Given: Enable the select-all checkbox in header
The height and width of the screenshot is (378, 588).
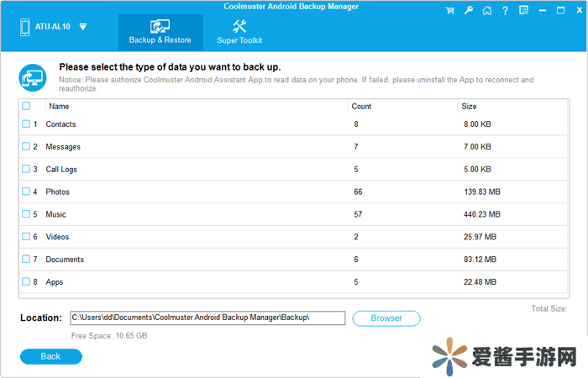Looking at the screenshot, I should tap(26, 106).
